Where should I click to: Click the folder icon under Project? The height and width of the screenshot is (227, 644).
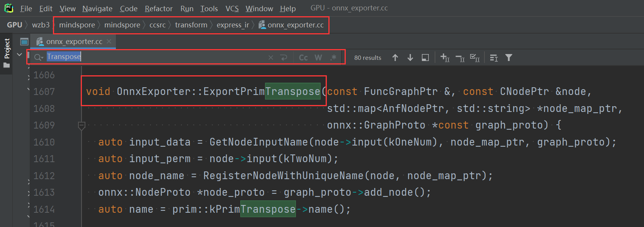pos(7,65)
